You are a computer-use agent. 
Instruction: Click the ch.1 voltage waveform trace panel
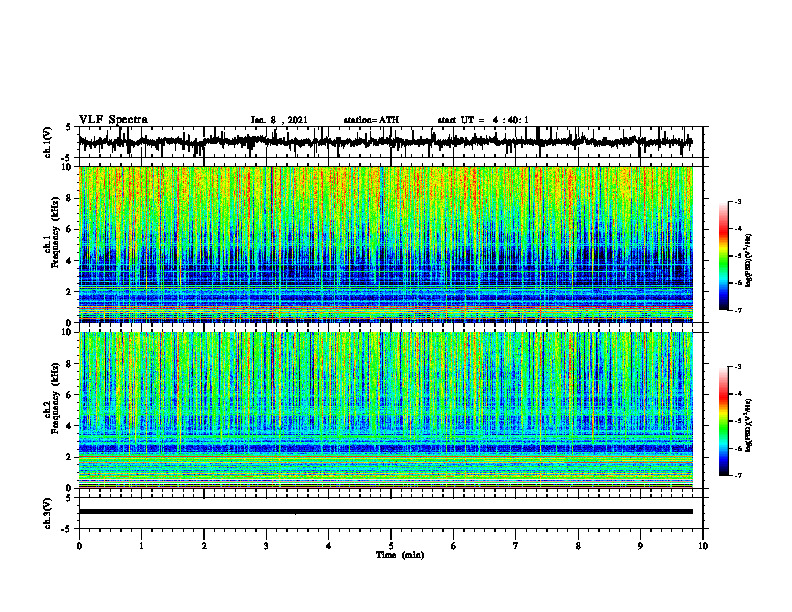click(391, 142)
